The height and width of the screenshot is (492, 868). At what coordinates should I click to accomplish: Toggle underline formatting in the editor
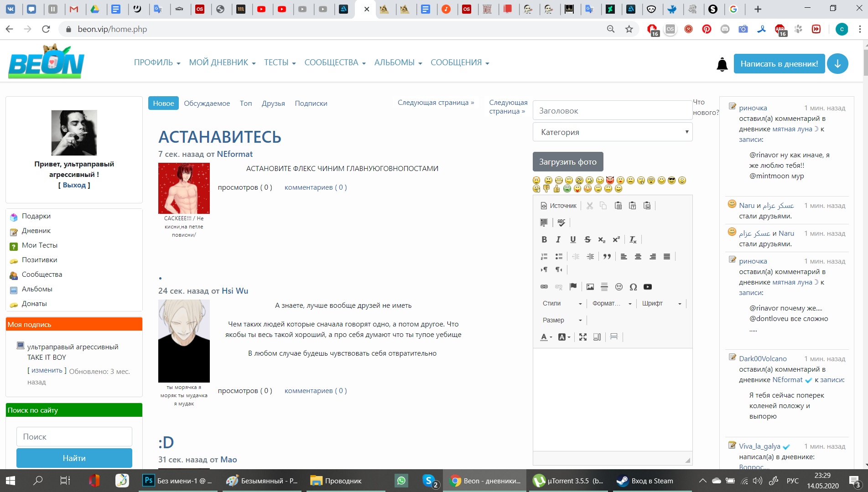[x=573, y=239]
